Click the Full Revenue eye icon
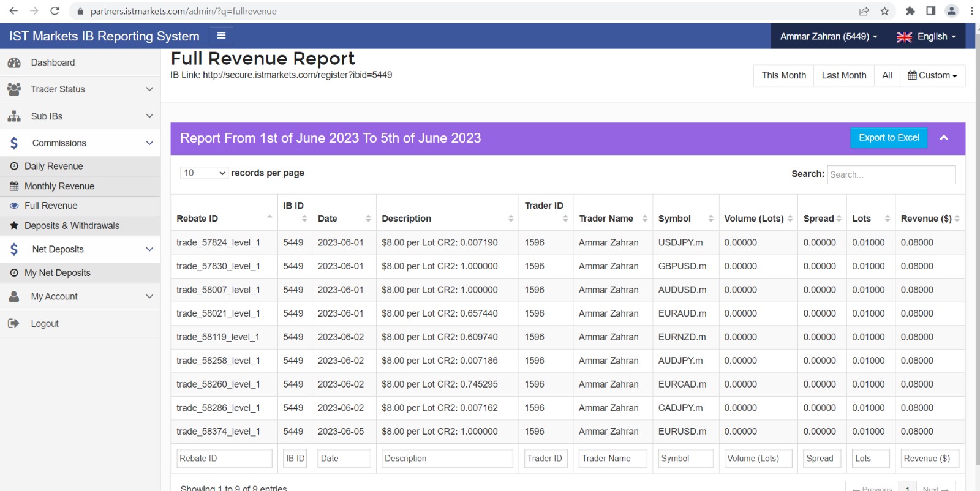Screen dimensions: 980x491 [14, 206]
